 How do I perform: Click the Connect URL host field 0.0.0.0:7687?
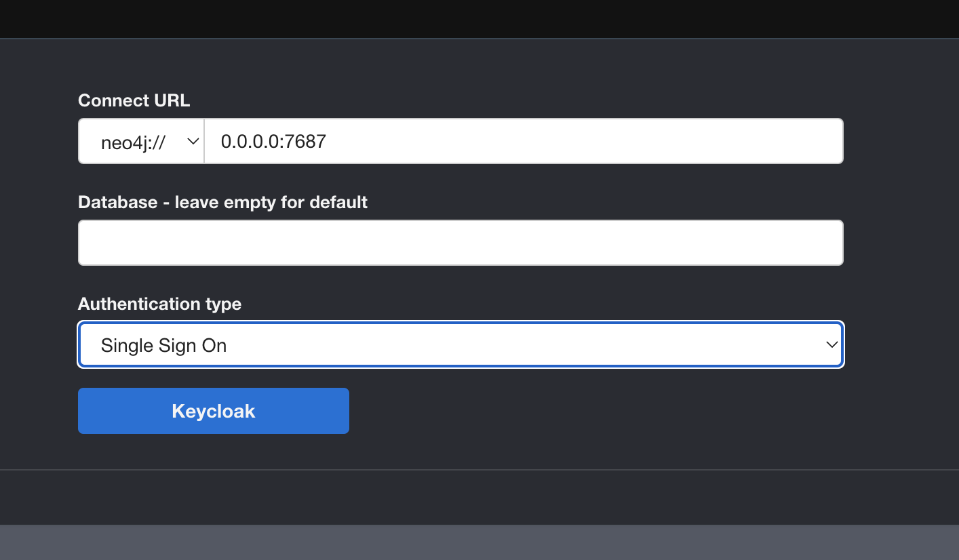[524, 141]
